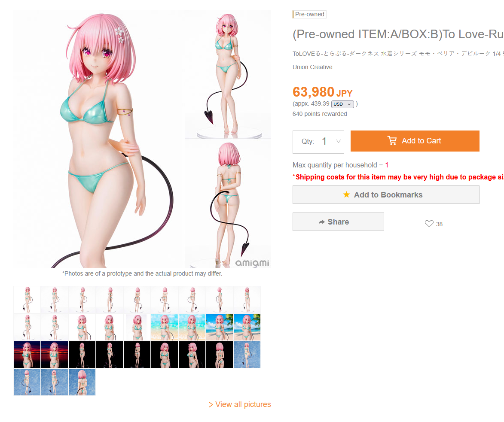Click the Pre-owned tag label
Image resolution: width=504 pixels, height=422 pixels.
click(x=309, y=15)
